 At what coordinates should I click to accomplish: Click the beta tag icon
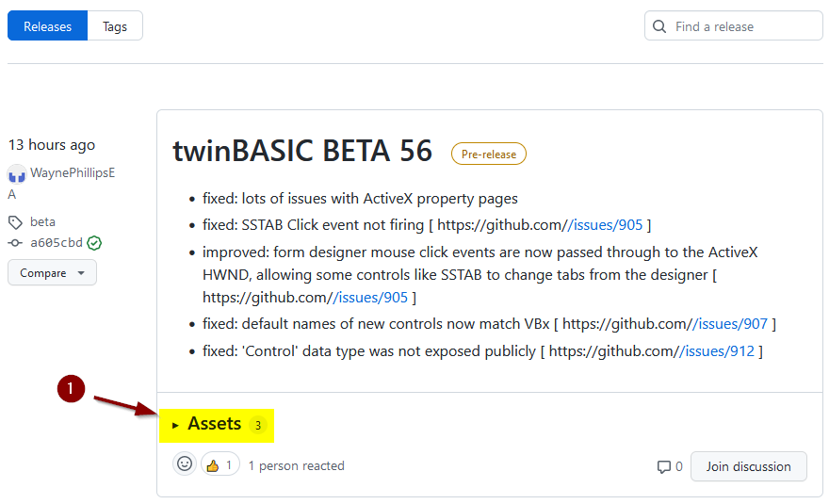coord(15,222)
